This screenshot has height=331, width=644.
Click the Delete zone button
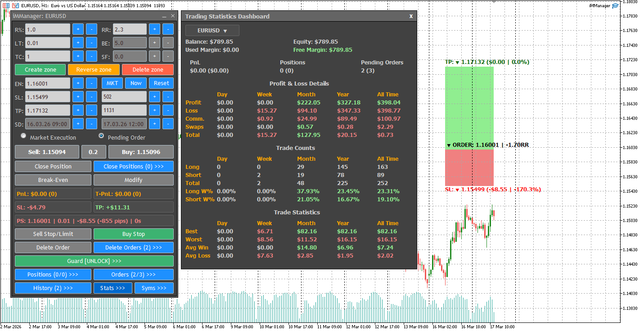(x=148, y=69)
